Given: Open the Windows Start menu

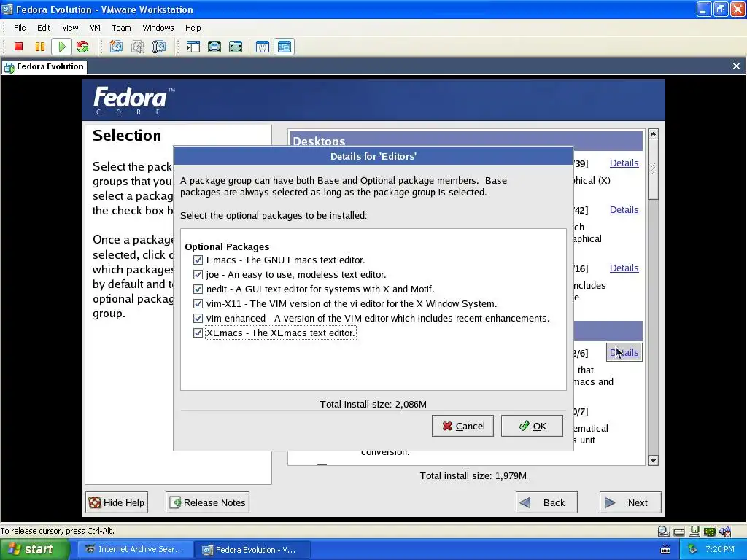Looking at the screenshot, I should point(34,550).
